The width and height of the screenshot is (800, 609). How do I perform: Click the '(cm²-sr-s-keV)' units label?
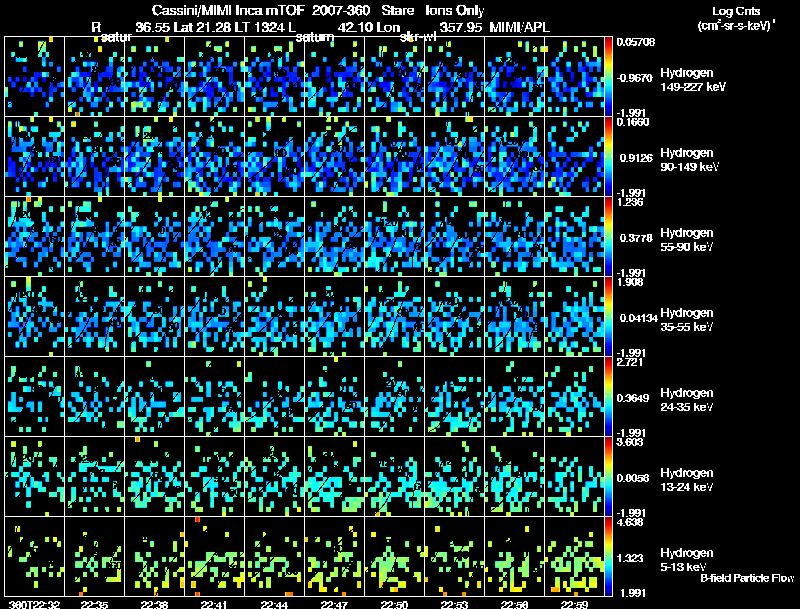[x=735, y=26]
